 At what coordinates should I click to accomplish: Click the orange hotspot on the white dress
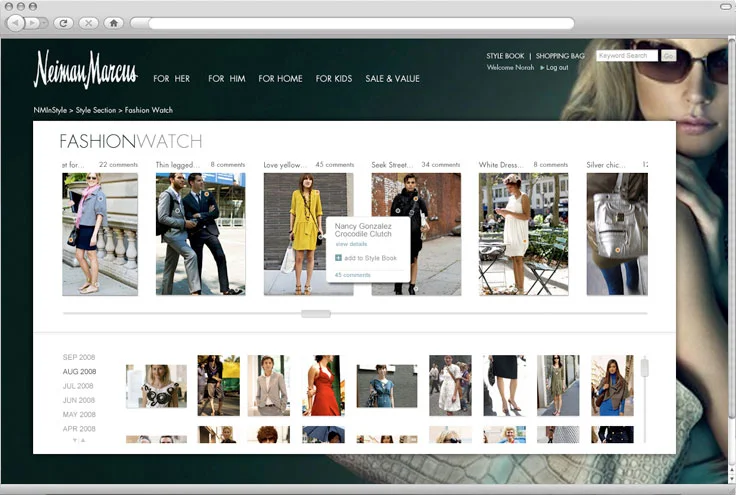(x=525, y=242)
